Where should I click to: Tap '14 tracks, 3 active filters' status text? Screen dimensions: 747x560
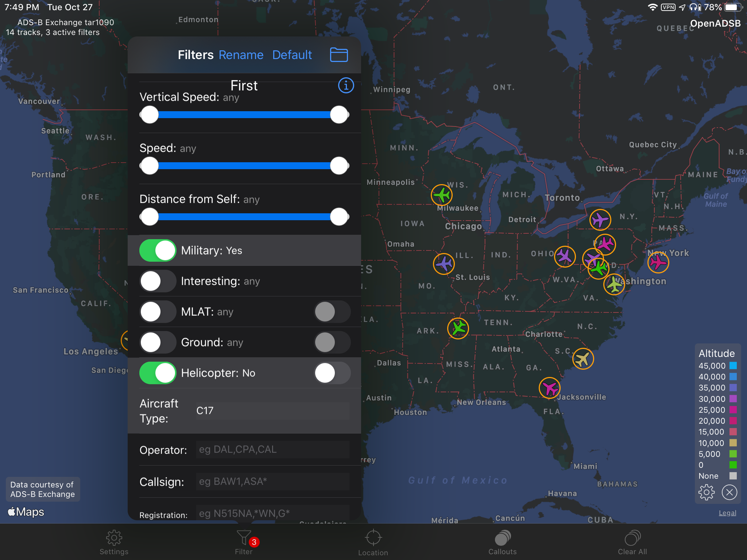click(53, 32)
